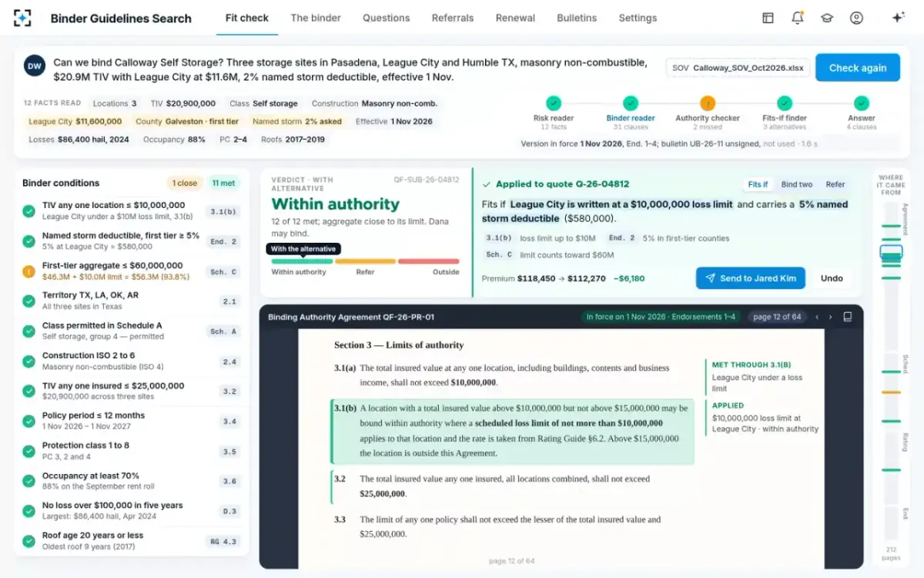Click the sparkle assistant icon
This screenshot has width=924, height=578.
click(x=898, y=18)
